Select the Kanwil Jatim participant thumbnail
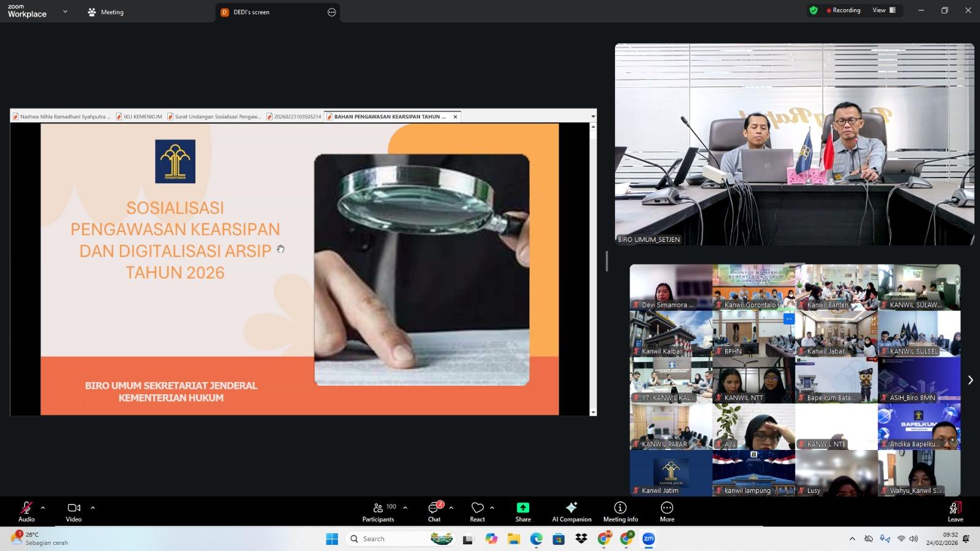The height and width of the screenshot is (551, 980). pyautogui.click(x=671, y=473)
